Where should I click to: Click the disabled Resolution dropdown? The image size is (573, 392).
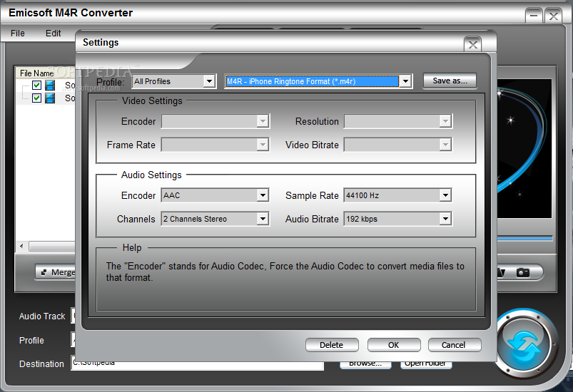pos(398,121)
